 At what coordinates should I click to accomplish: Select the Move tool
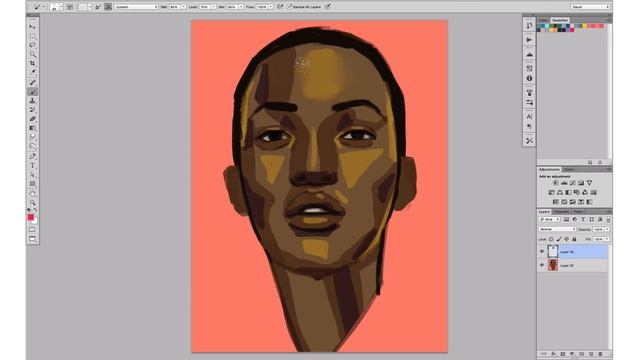33,27
